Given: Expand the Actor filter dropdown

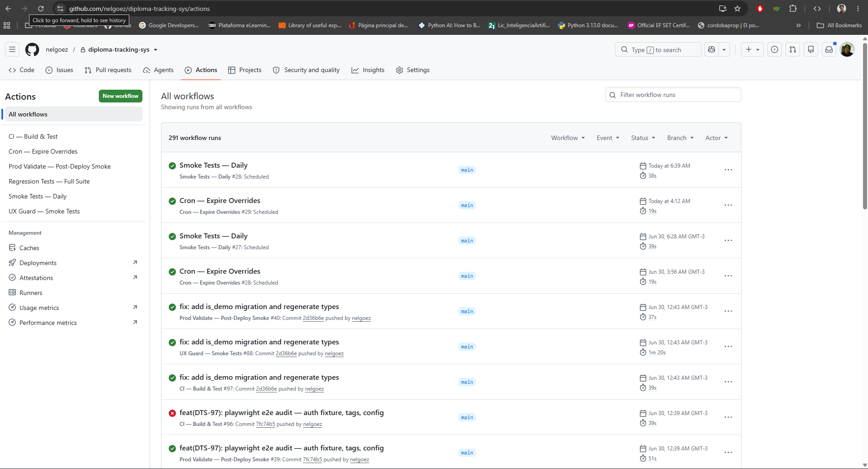Looking at the screenshot, I should click(x=717, y=138).
